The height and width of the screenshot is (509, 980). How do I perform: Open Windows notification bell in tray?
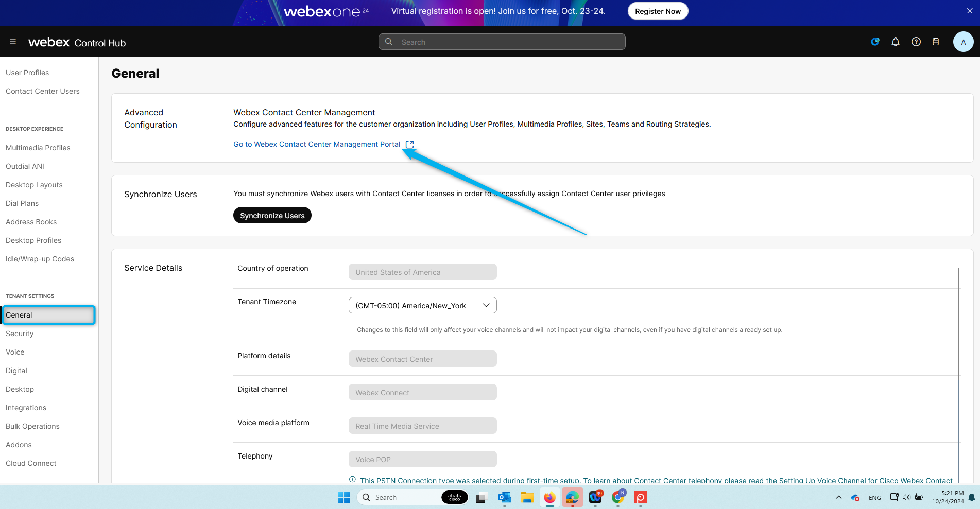(x=972, y=497)
